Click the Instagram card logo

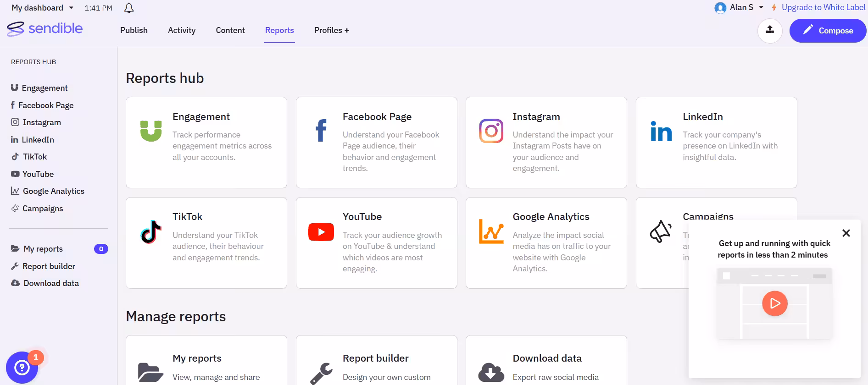pos(491,131)
